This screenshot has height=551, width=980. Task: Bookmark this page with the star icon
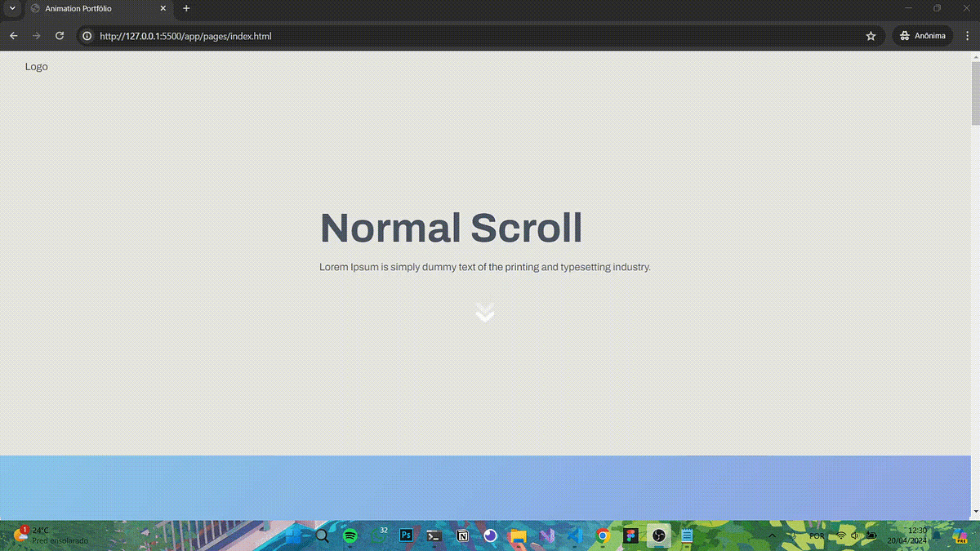(x=871, y=36)
